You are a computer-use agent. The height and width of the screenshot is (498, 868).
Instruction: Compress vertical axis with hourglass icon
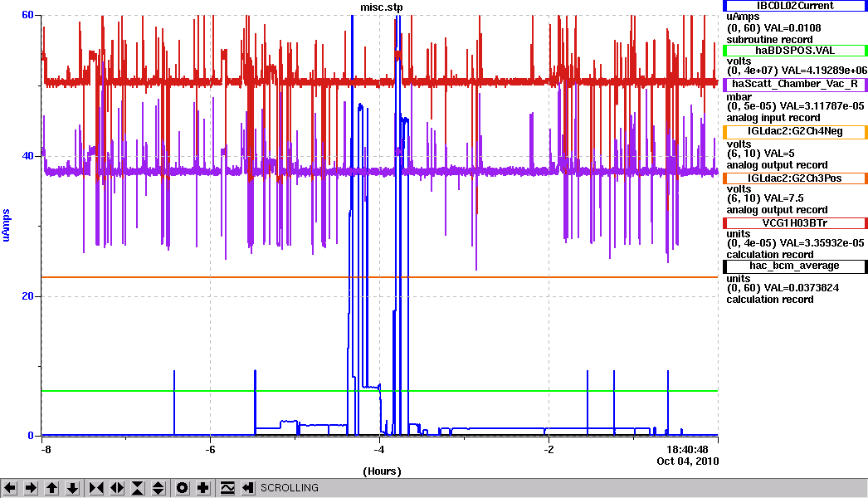coord(138,488)
